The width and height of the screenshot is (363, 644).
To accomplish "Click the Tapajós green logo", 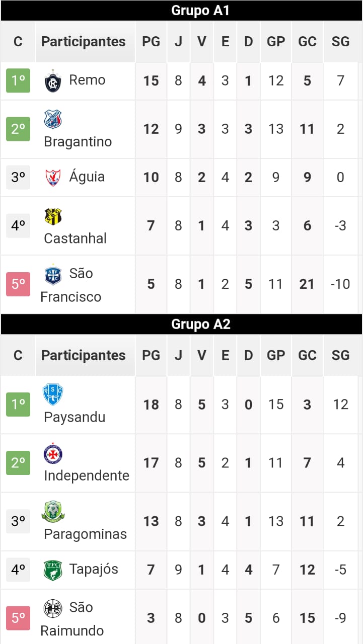I will click(53, 570).
